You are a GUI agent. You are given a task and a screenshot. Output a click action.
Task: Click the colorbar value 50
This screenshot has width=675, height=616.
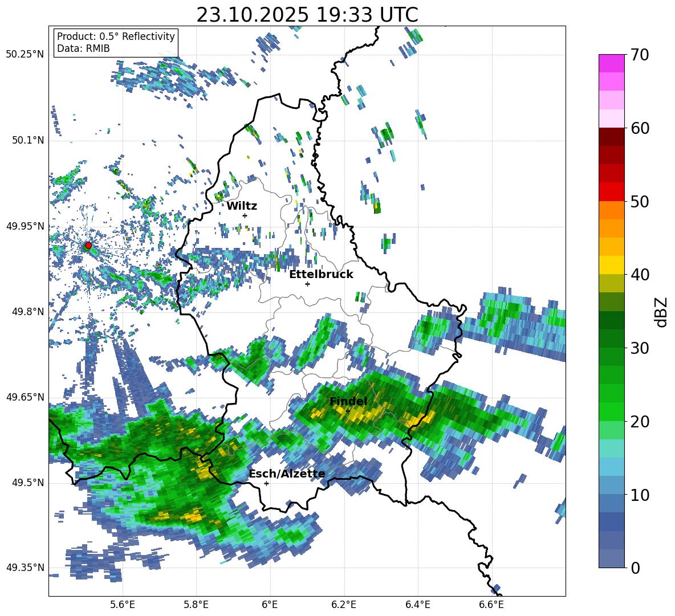pos(640,201)
